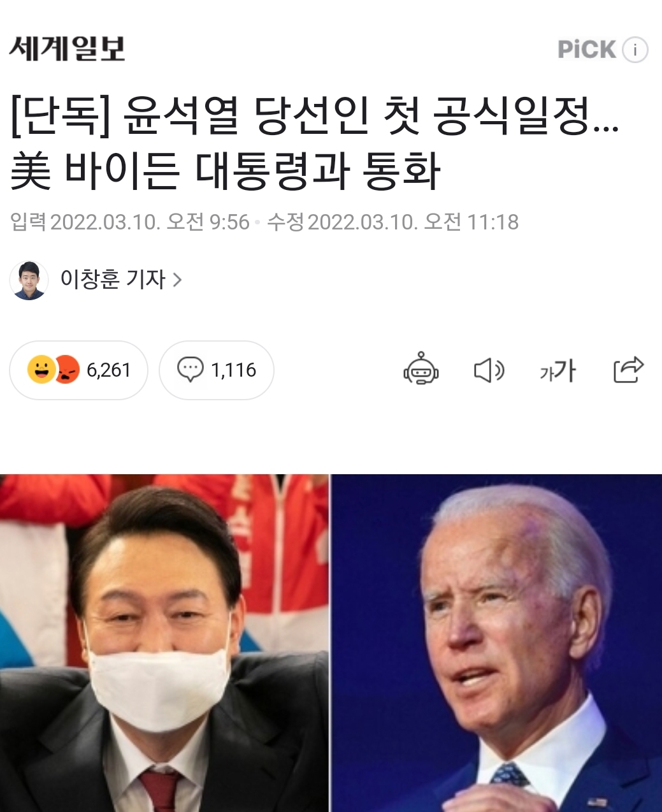Open the 이창훈 기자 reporter page
Image resolution: width=662 pixels, height=812 pixels.
pyautogui.click(x=113, y=279)
